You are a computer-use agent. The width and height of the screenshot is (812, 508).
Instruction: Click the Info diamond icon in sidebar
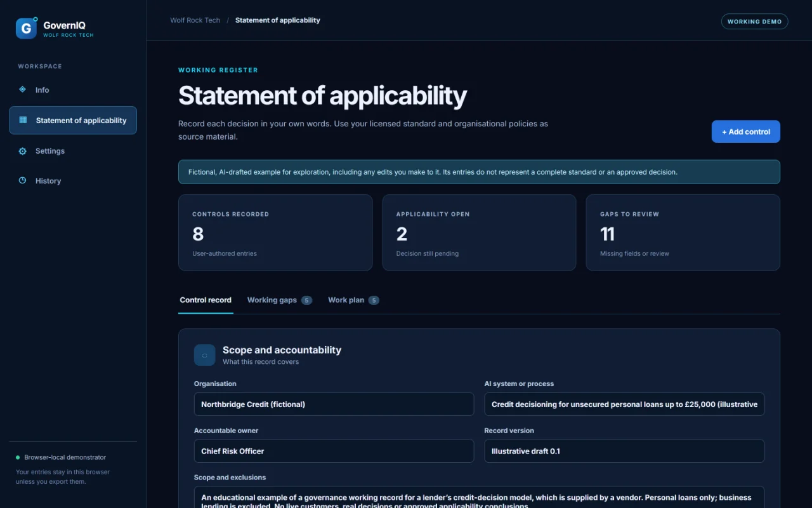pos(23,90)
